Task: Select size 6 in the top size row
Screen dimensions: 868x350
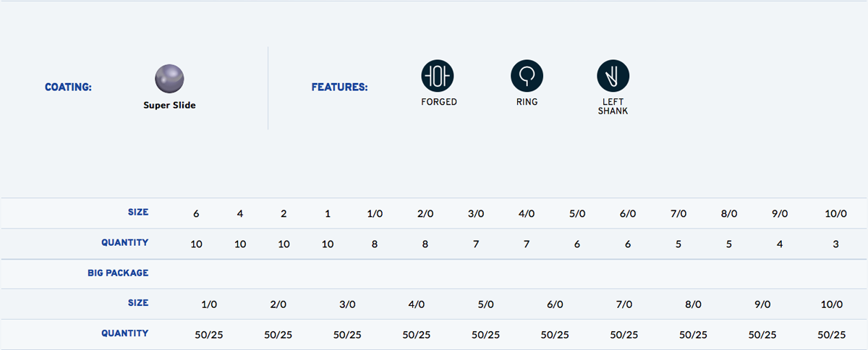Action: click(196, 214)
